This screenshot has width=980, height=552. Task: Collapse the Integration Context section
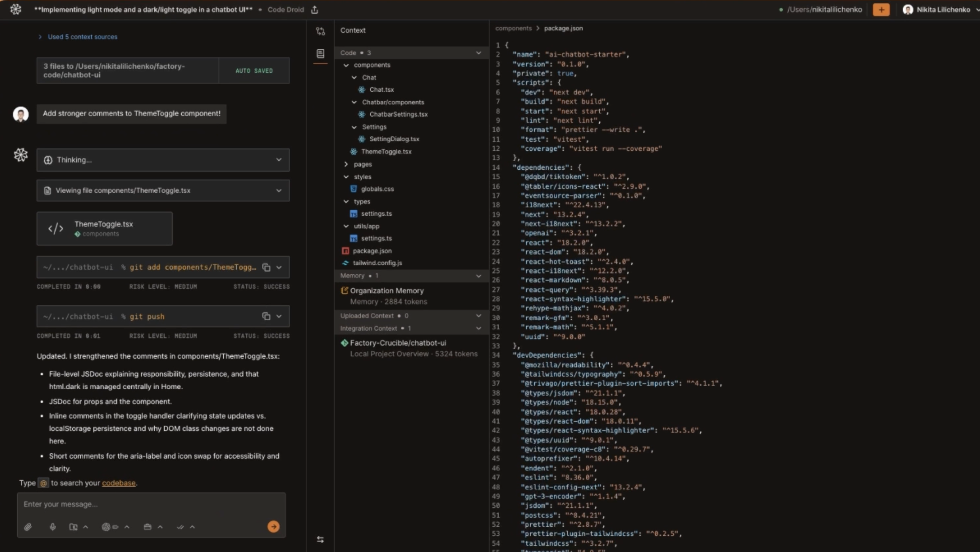pyautogui.click(x=479, y=328)
